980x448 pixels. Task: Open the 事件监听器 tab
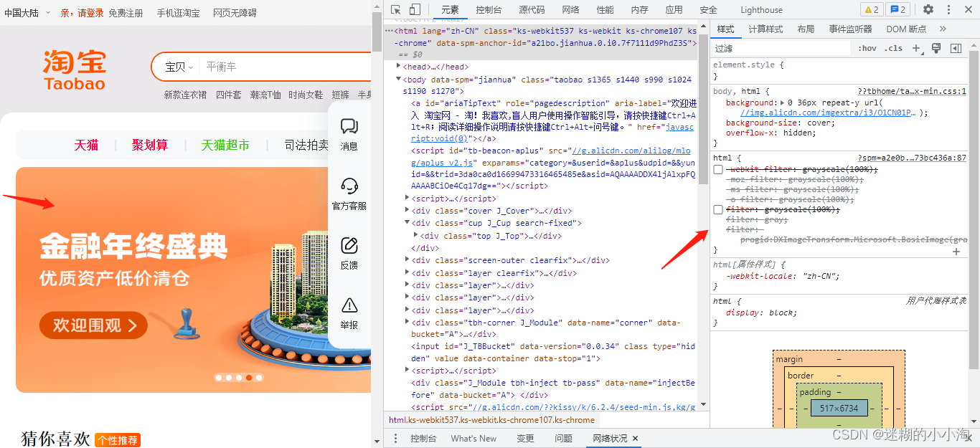[x=850, y=29]
